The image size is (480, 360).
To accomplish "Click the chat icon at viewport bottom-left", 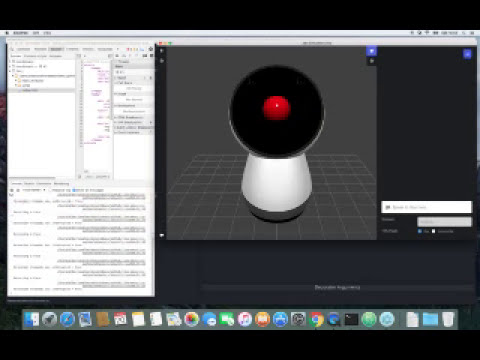I will [162, 235].
